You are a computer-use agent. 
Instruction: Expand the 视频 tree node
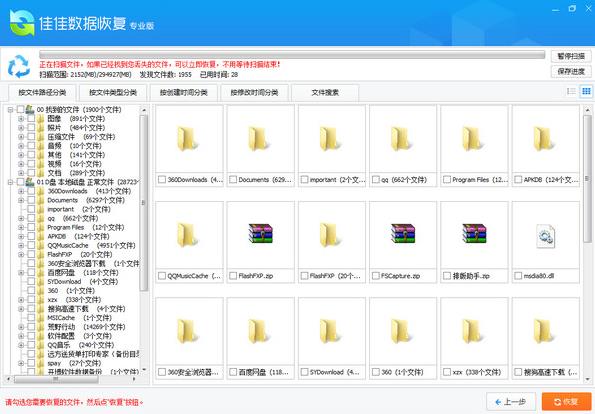(x=21, y=164)
